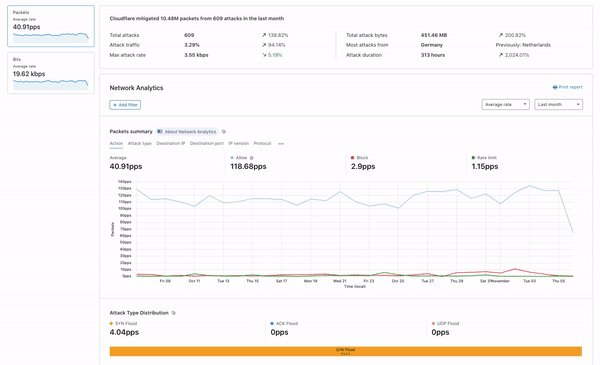
Task: Click the Max attack rate 3.55 kbps value
Action: click(x=196, y=55)
